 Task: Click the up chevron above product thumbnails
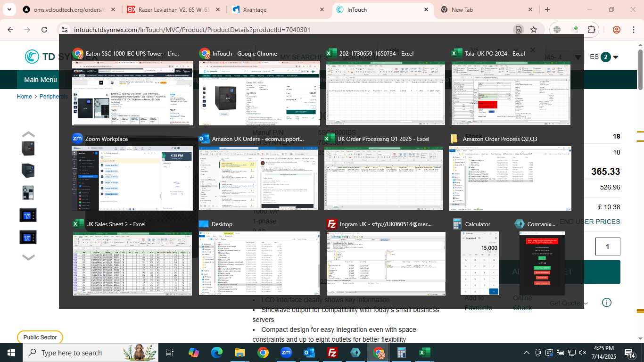28,134
